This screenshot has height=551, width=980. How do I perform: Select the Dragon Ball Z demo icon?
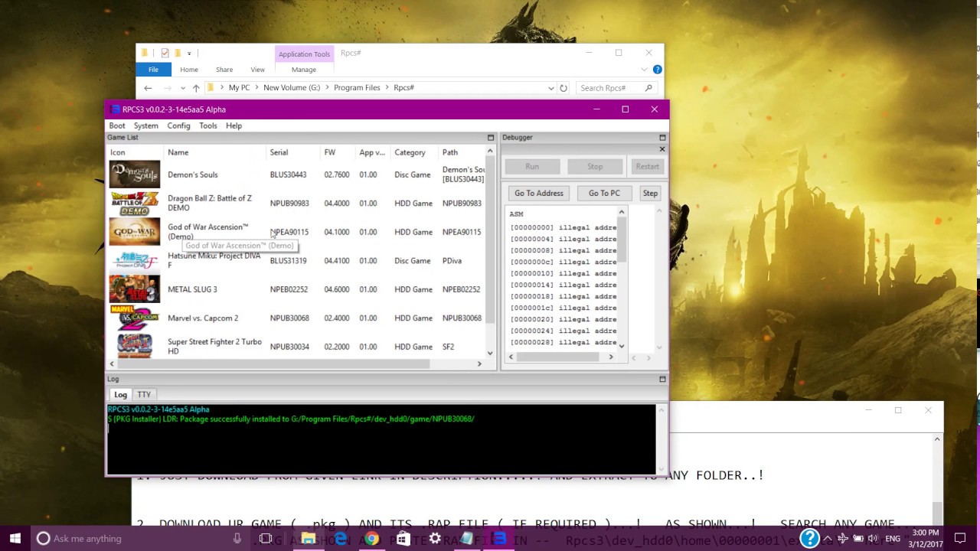pyautogui.click(x=135, y=203)
